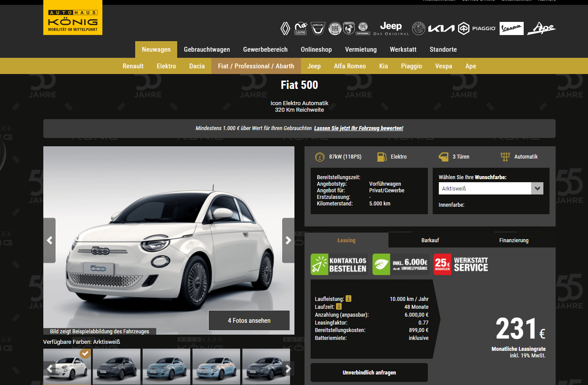
Task: Click the Kontaktlos Bestellen badge
Action: tap(339, 265)
